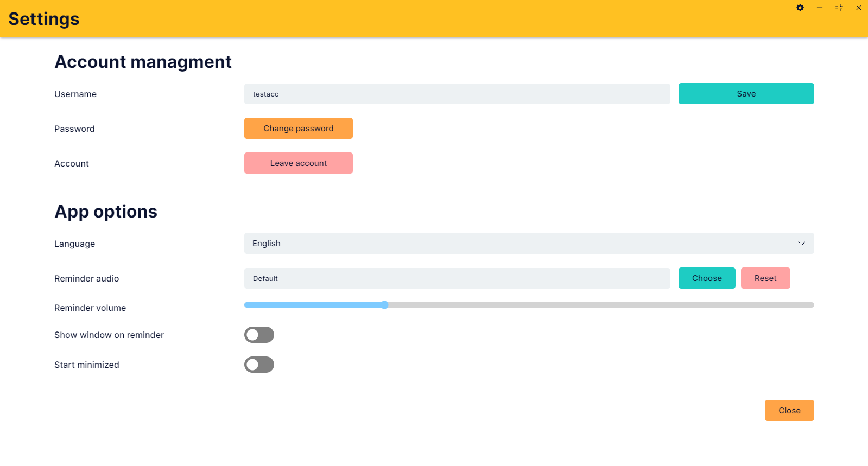Click the Account managment heading

click(143, 62)
